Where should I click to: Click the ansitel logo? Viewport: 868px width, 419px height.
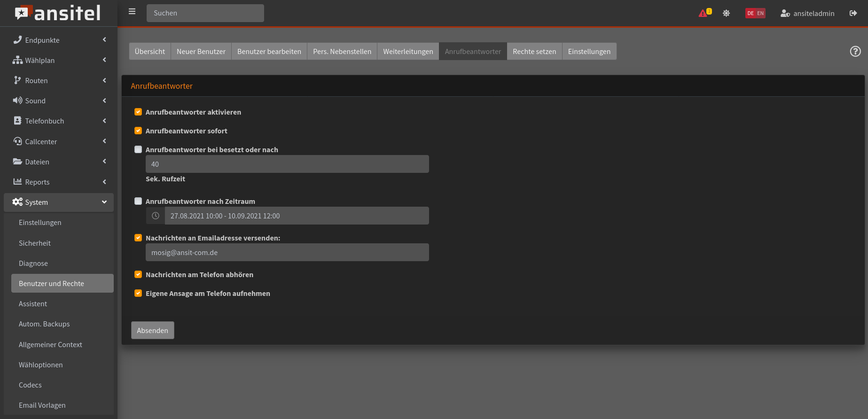[58, 13]
